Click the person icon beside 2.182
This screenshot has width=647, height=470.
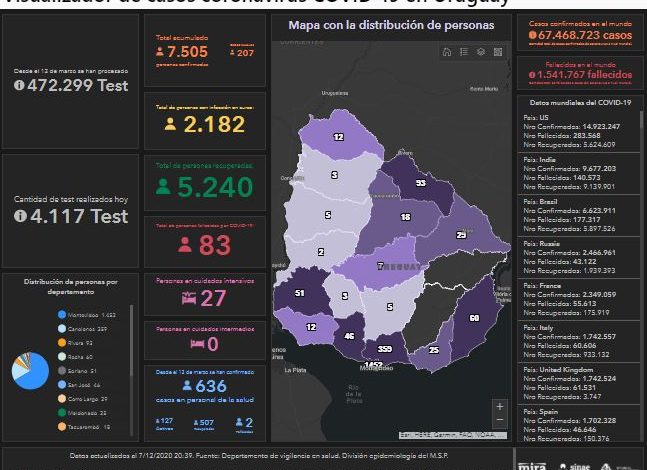[171, 124]
